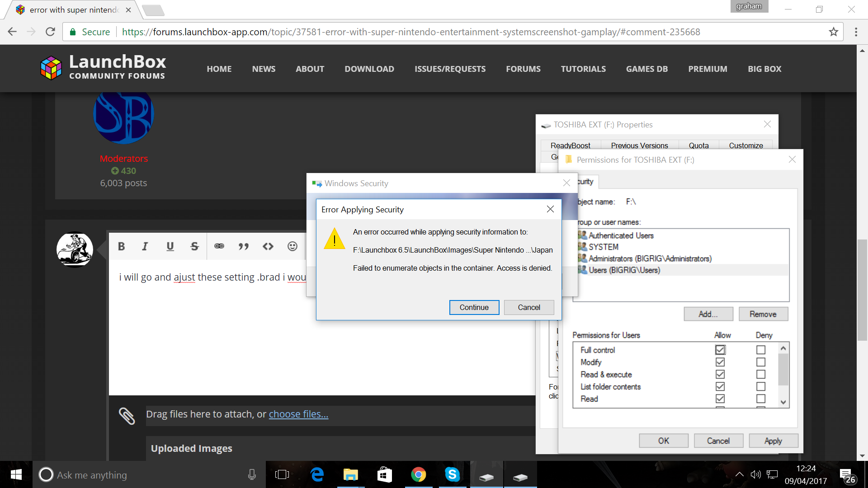Toggle Read & execute Allow checkbox
This screenshot has width=868, height=488.
tap(720, 374)
